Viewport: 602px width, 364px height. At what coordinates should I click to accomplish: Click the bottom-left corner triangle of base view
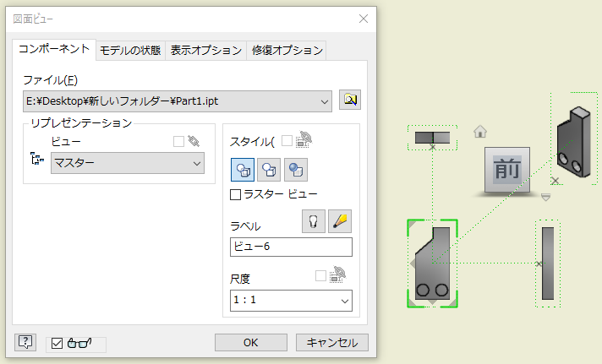click(413, 302)
